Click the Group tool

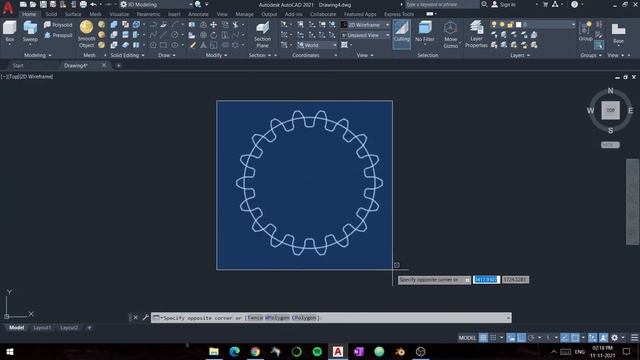tap(585, 32)
